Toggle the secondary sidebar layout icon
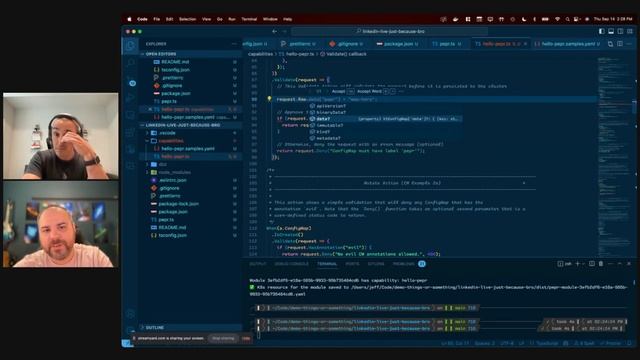 coord(620,31)
